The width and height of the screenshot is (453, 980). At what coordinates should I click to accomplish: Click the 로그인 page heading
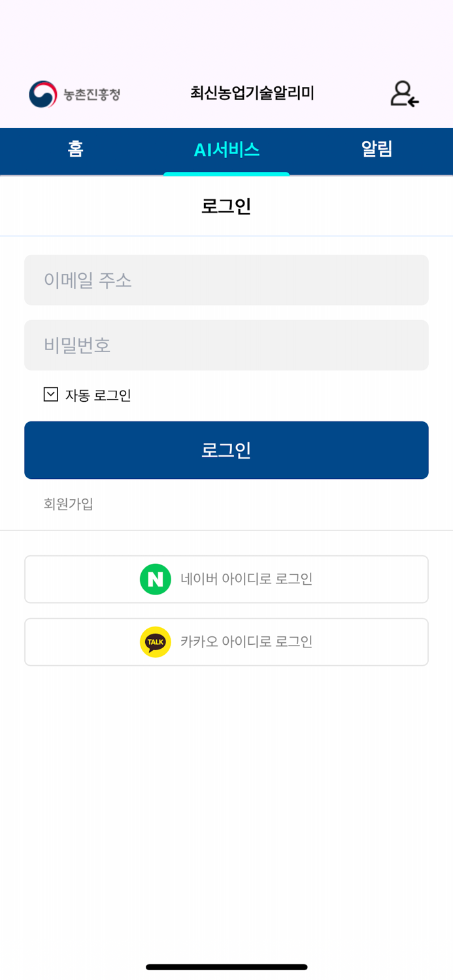pyautogui.click(x=226, y=204)
